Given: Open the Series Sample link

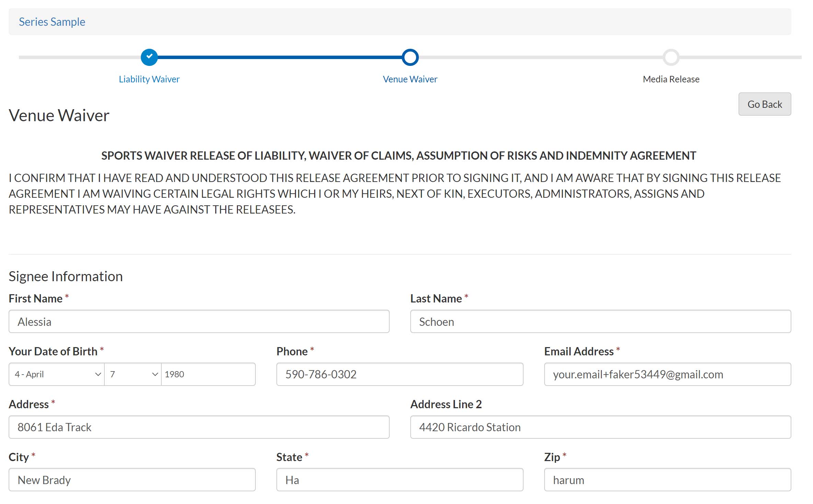Looking at the screenshot, I should 52,22.
